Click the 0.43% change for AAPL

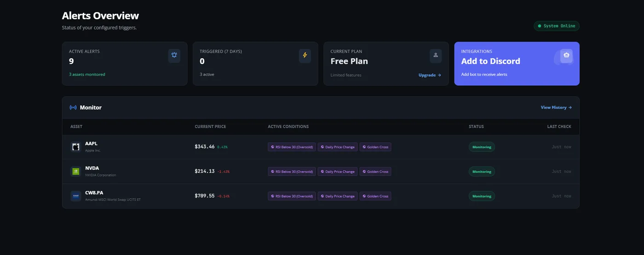coord(222,147)
